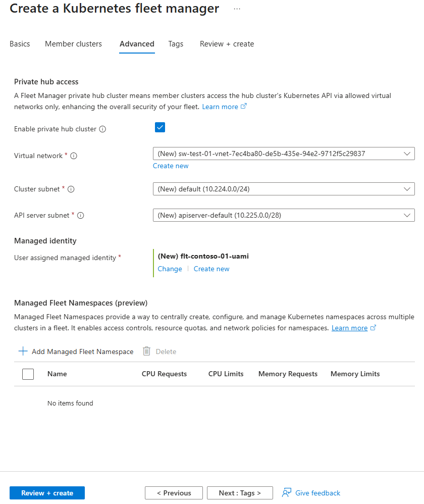Screen dimensions: 424x504
Task: Click Change link for managed identity
Action: point(170,269)
